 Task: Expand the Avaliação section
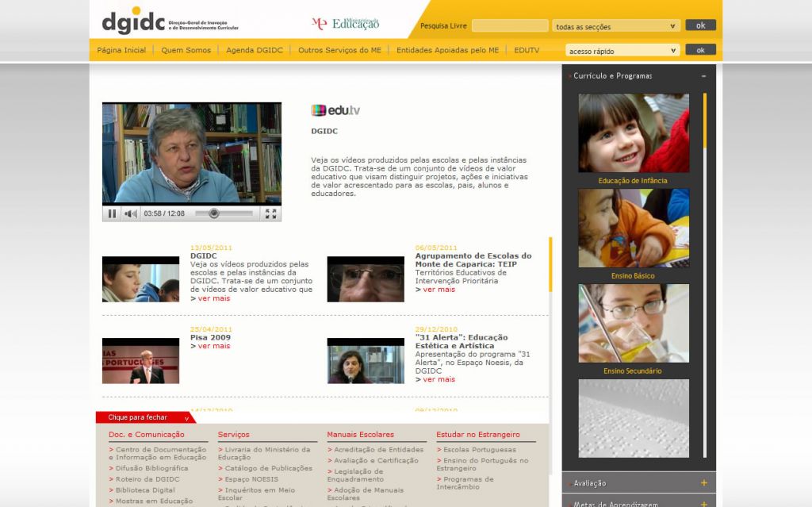(703, 483)
